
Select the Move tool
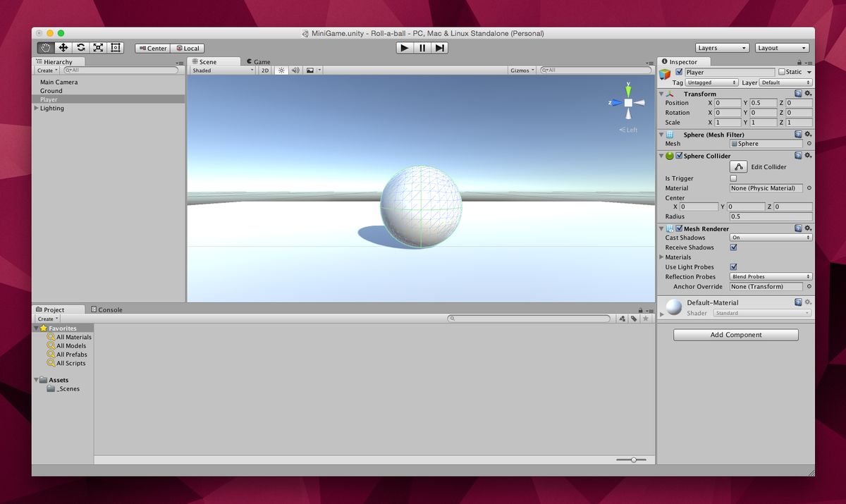(x=63, y=48)
